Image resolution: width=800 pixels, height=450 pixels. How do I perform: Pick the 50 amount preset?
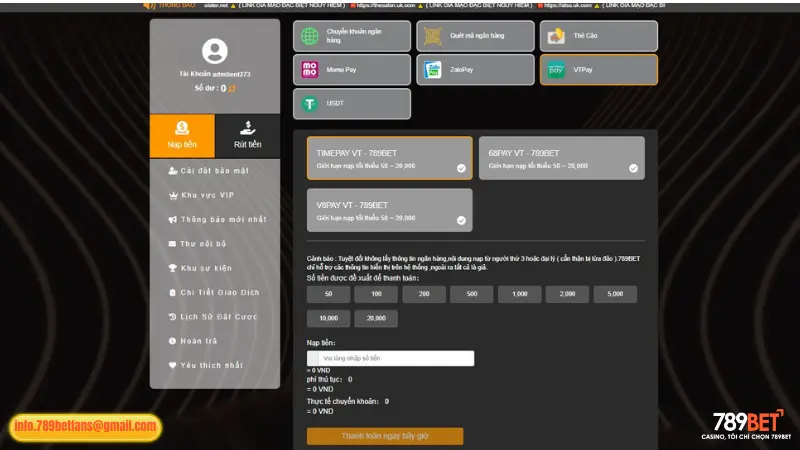click(x=329, y=294)
